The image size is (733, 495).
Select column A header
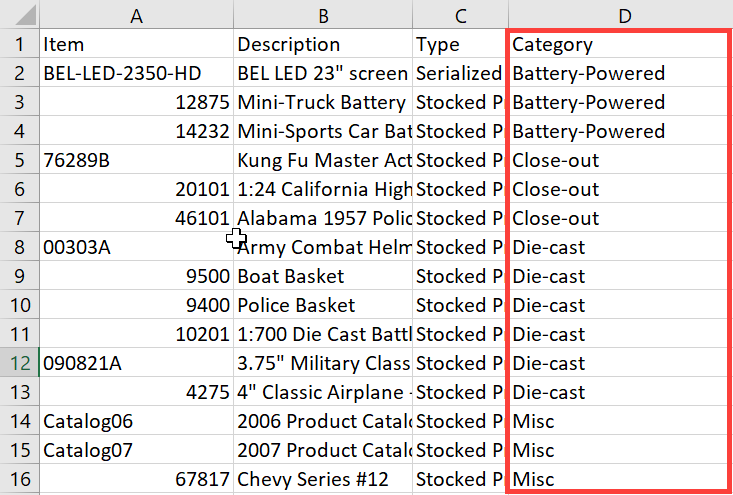[x=136, y=15]
